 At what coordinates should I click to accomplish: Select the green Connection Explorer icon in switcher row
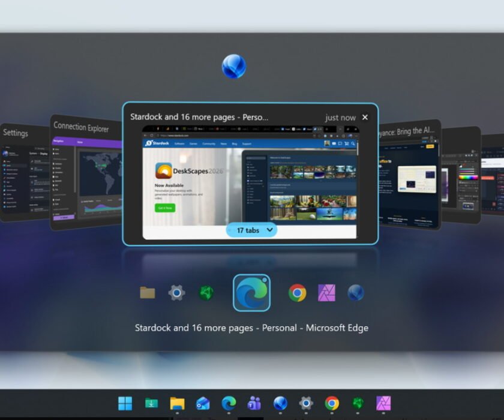[206, 293]
